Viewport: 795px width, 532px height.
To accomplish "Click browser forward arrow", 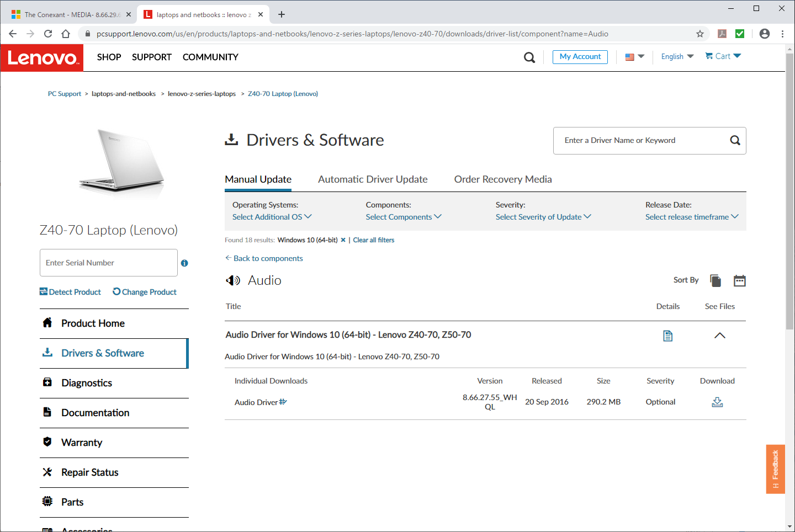I will tap(30, 34).
